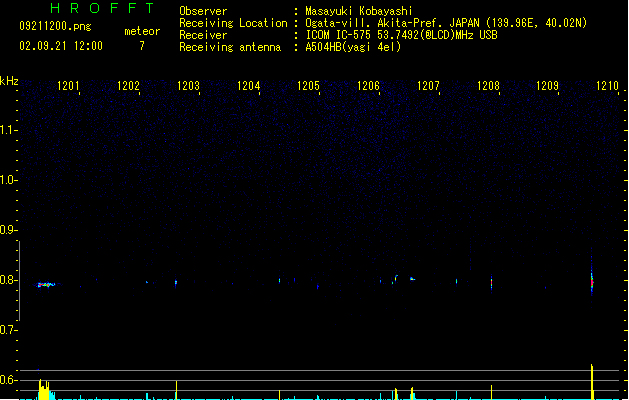Click the 1205 time axis label
This screenshot has width=629, height=400.
[x=308, y=86]
